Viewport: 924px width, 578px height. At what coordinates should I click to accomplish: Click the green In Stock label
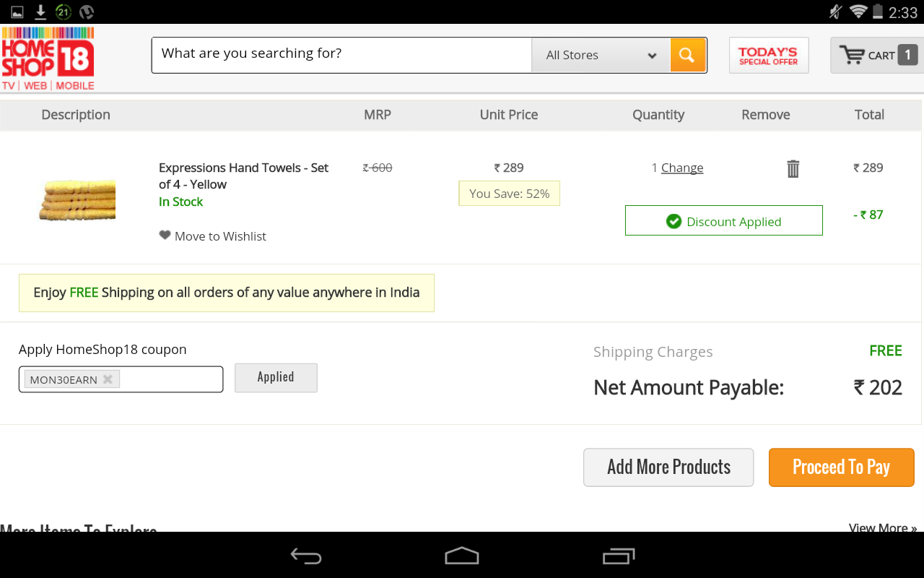pos(180,202)
